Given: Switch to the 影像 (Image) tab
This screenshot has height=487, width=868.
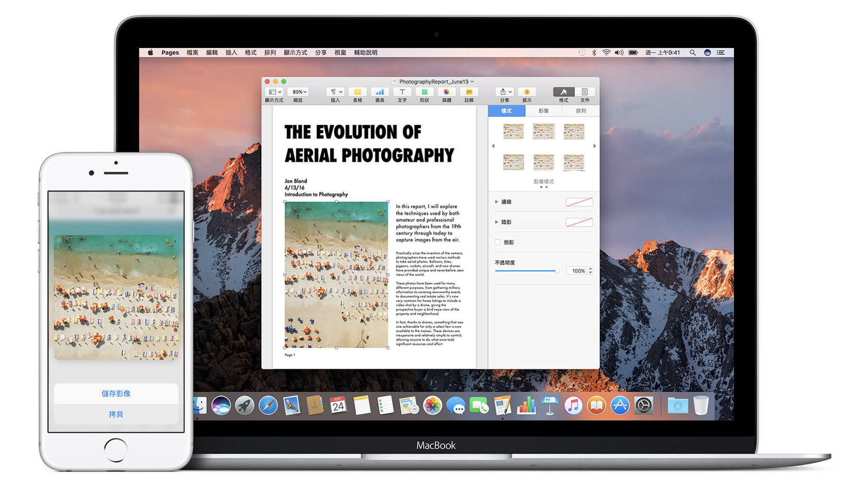Looking at the screenshot, I should coord(543,111).
